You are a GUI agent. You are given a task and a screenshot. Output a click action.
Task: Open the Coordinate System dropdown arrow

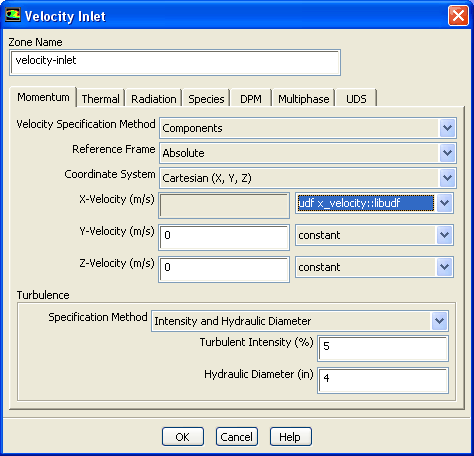pos(447,178)
